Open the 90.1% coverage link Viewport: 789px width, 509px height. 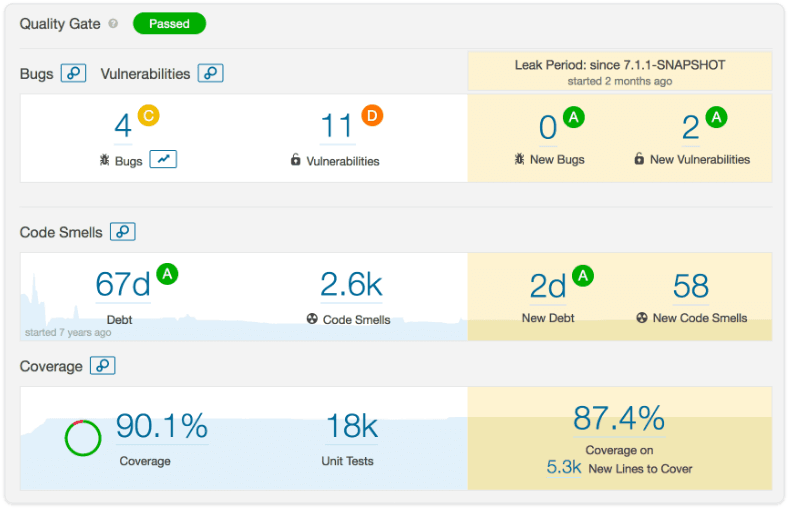click(x=162, y=426)
